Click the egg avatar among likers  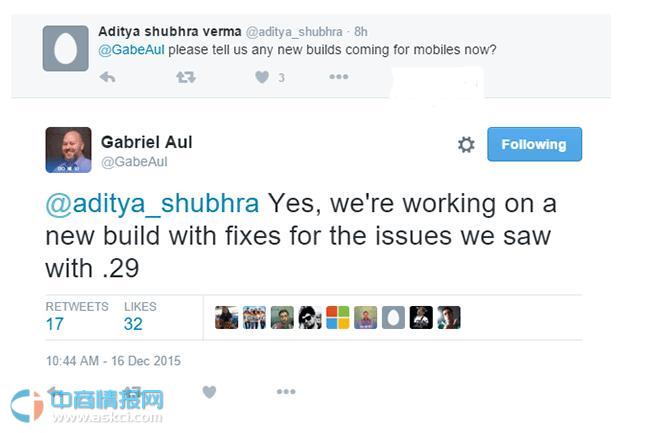(x=393, y=318)
